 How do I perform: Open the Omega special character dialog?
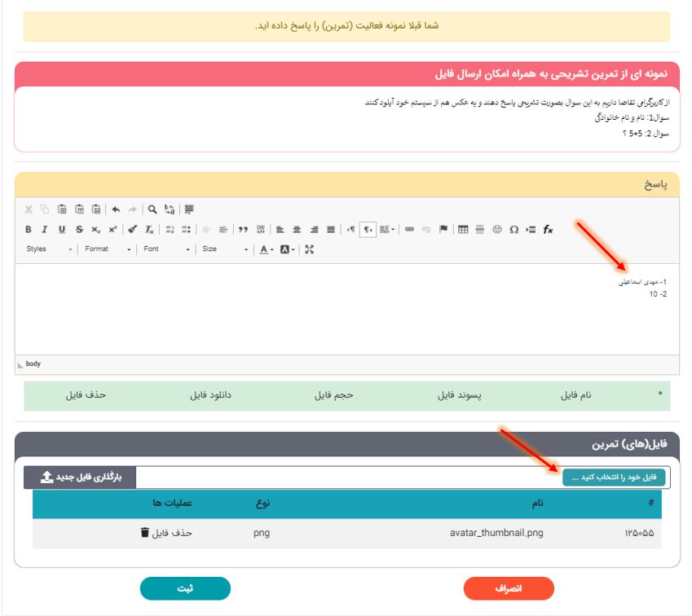pos(514,230)
